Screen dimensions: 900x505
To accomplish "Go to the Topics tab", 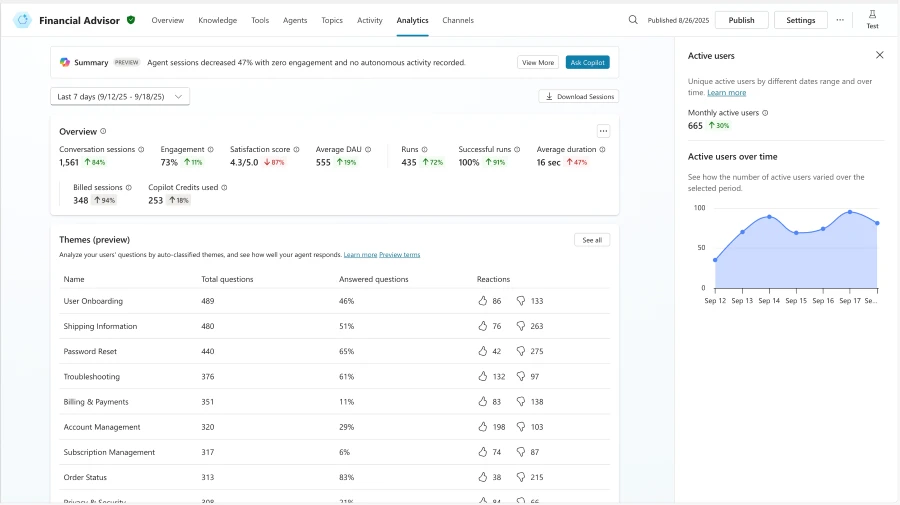I will [331, 20].
